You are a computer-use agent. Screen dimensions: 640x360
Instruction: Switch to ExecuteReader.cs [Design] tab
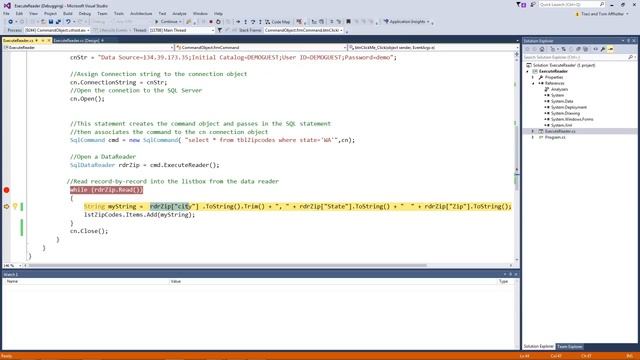(78, 40)
